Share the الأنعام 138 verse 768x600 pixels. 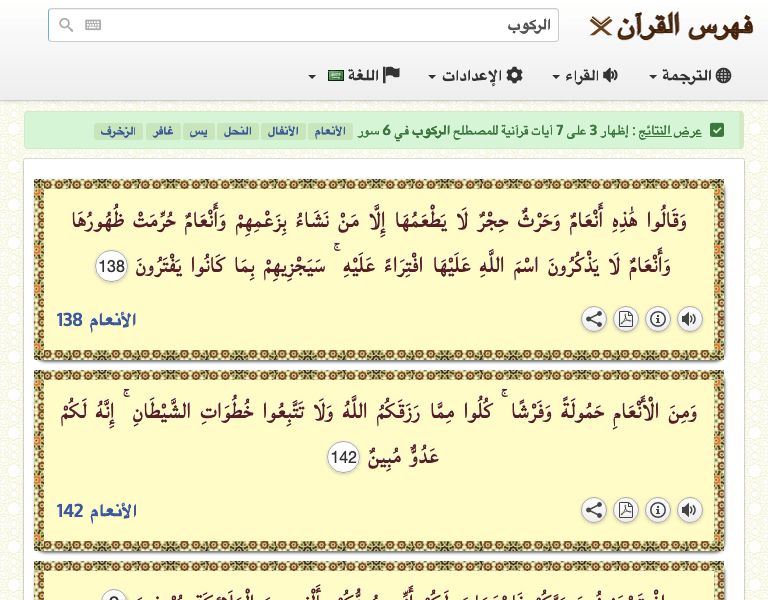tap(594, 319)
